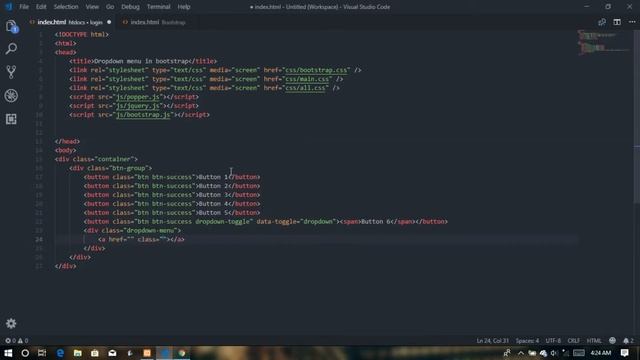Open the Debug menu
640x360 pixels.
point(130,7)
